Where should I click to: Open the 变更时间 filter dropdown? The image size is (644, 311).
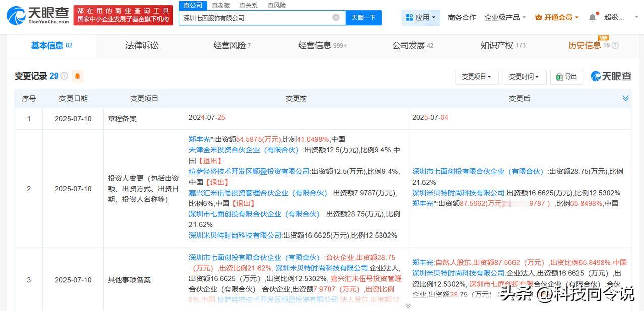coord(524,77)
